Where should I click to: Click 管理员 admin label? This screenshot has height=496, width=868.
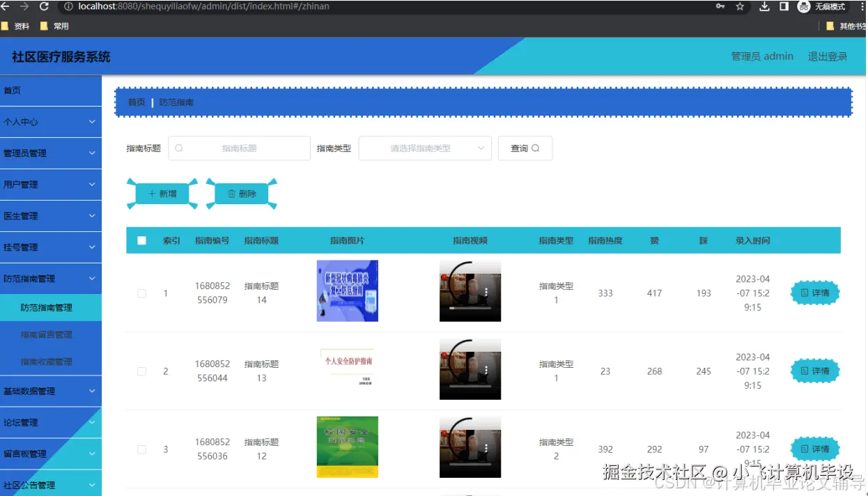pos(762,56)
